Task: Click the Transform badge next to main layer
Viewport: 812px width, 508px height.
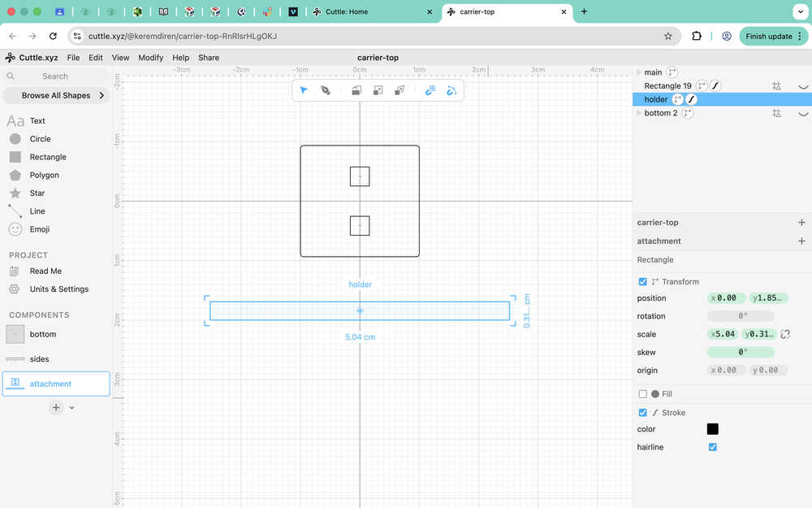Action: pyautogui.click(x=672, y=72)
